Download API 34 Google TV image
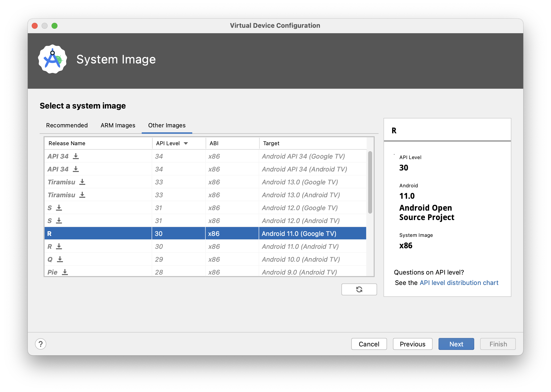The height and width of the screenshot is (392, 551). coord(76,156)
